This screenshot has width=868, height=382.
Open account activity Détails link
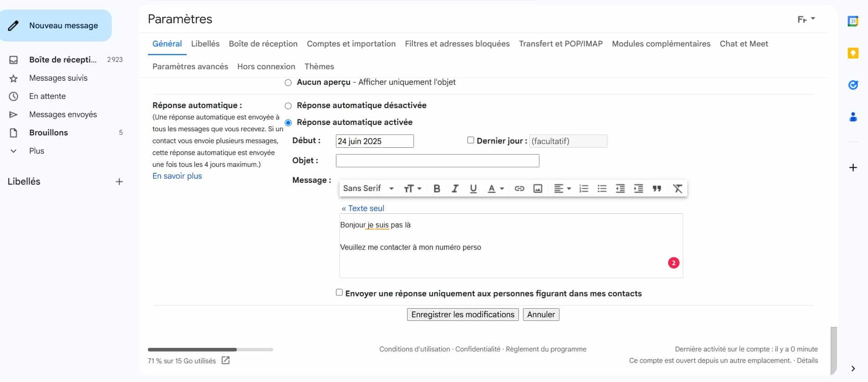click(807, 361)
